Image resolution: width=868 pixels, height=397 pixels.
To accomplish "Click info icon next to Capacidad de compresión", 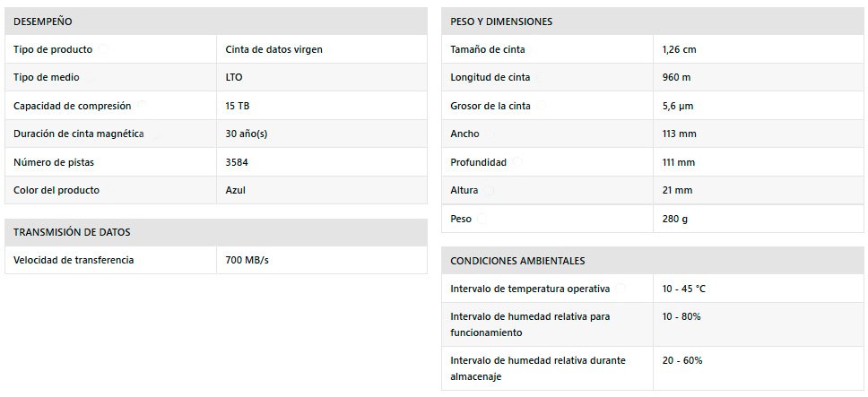I will point(142,105).
